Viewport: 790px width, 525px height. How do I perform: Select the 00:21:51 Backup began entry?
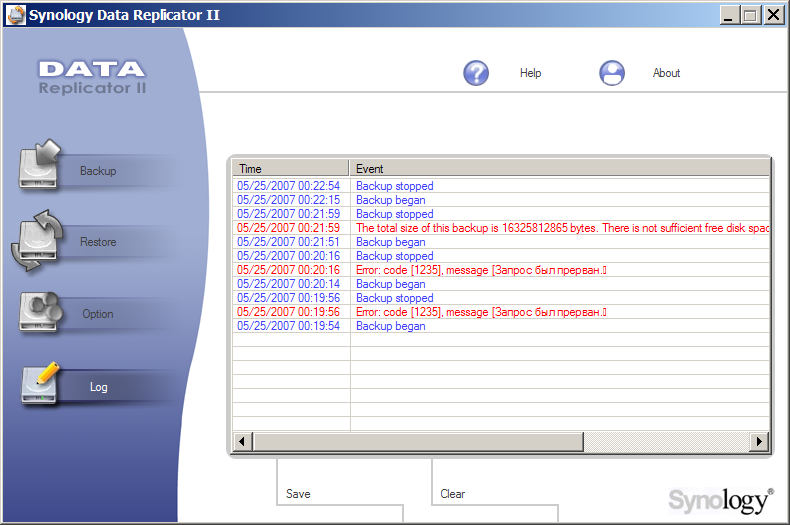[x=501, y=242]
